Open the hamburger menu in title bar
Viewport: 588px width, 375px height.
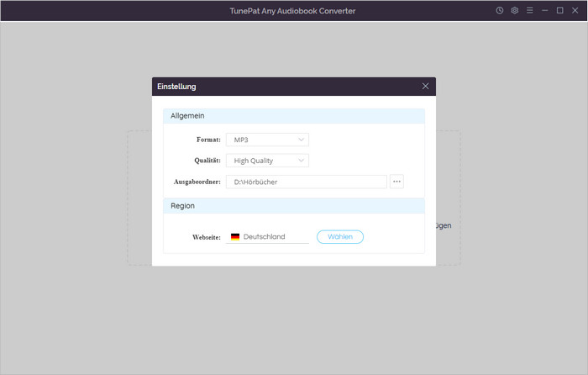529,11
